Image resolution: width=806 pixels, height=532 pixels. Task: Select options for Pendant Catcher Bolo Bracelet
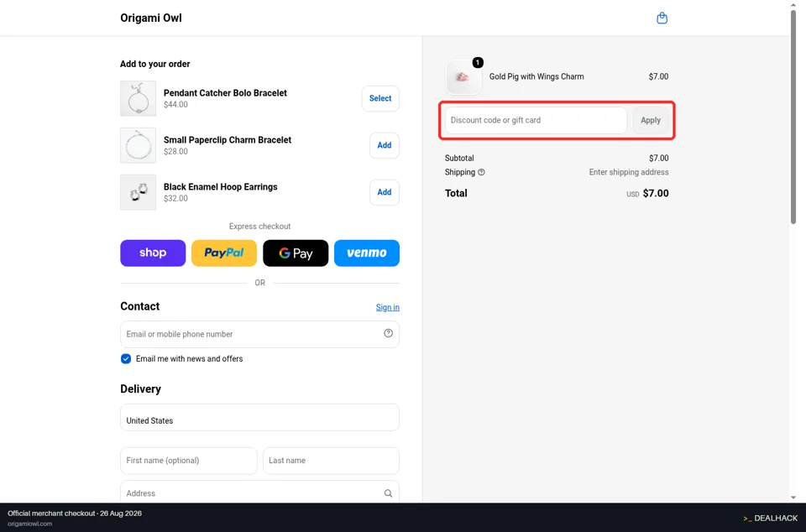380,98
